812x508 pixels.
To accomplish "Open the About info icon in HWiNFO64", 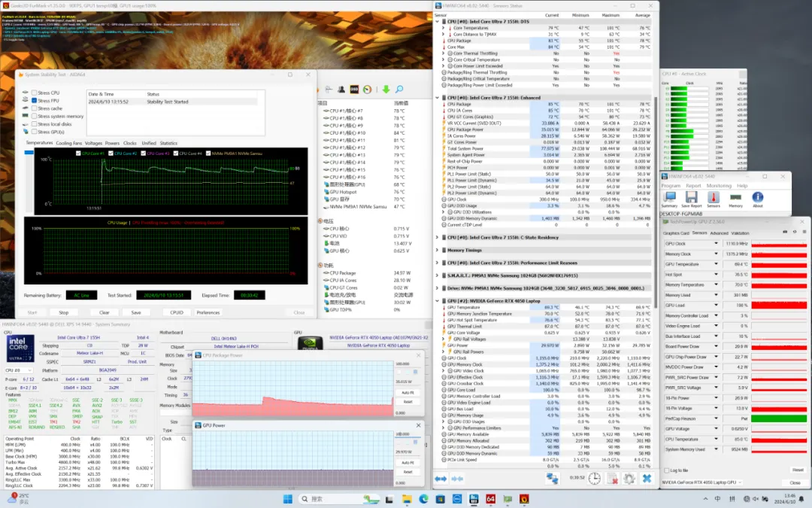I will click(758, 199).
